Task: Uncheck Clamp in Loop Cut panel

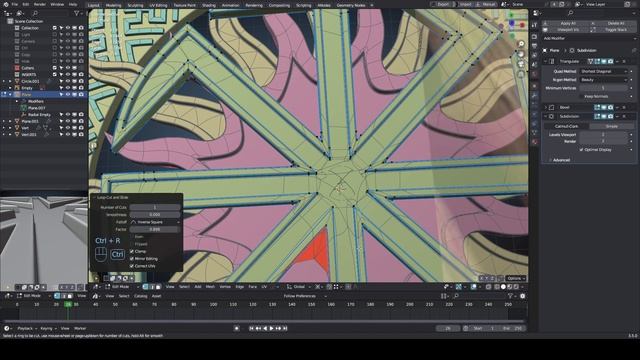Action: (132, 251)
